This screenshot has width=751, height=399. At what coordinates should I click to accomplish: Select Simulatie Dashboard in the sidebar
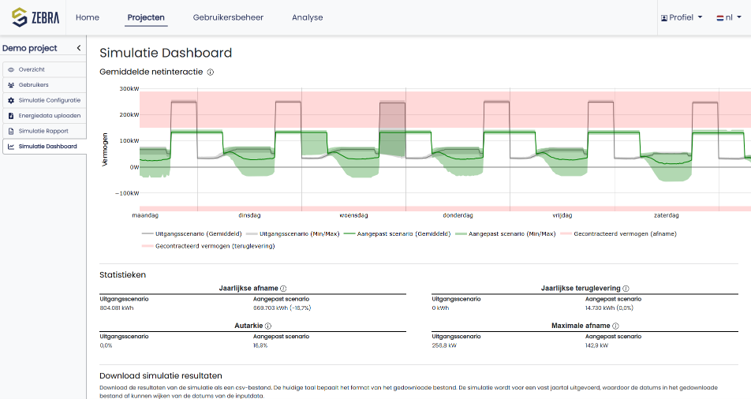(x=44, y=146)
